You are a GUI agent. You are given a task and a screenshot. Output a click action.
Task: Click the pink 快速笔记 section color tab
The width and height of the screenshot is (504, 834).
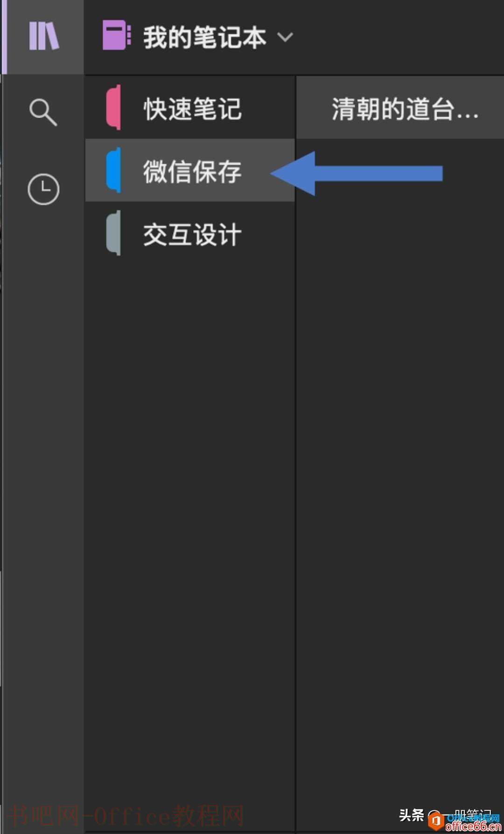pos(113,107)
